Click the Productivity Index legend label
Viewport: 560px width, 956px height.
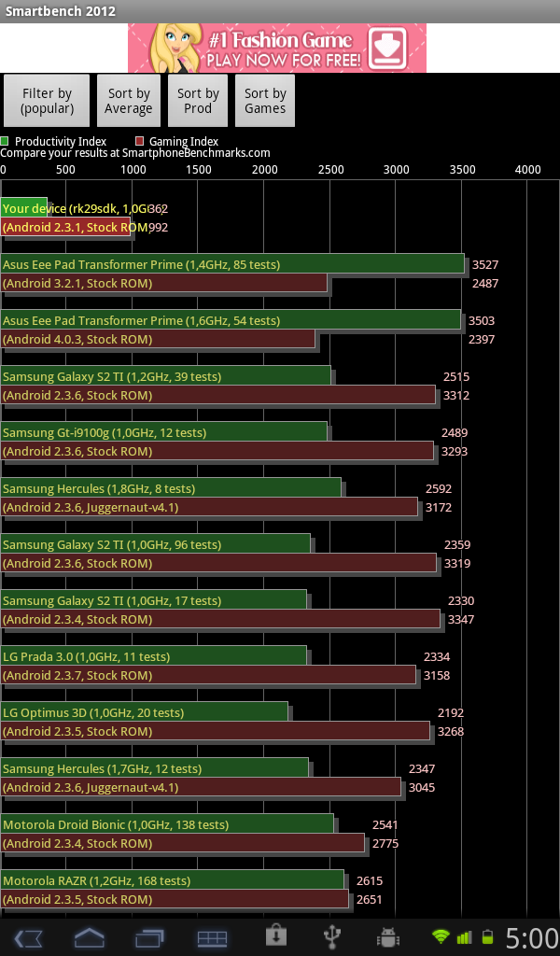tap(61, 142)
